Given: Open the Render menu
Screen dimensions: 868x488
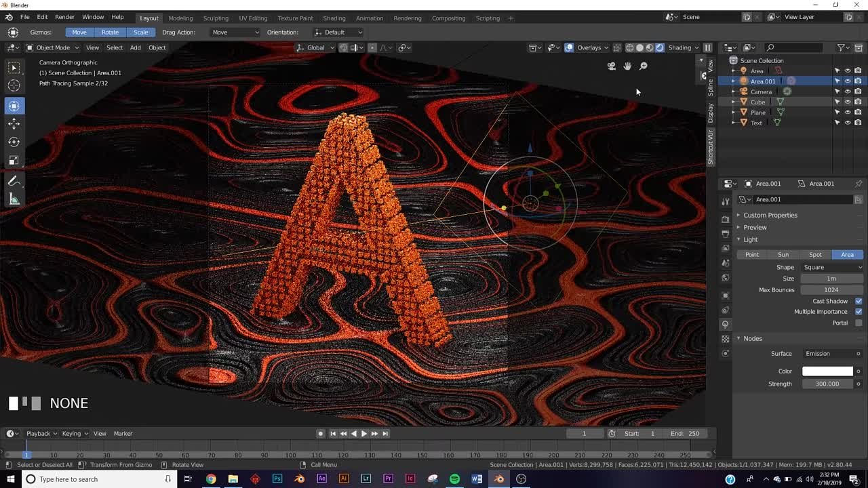Looking at the screenshot, I should (64, 17).
